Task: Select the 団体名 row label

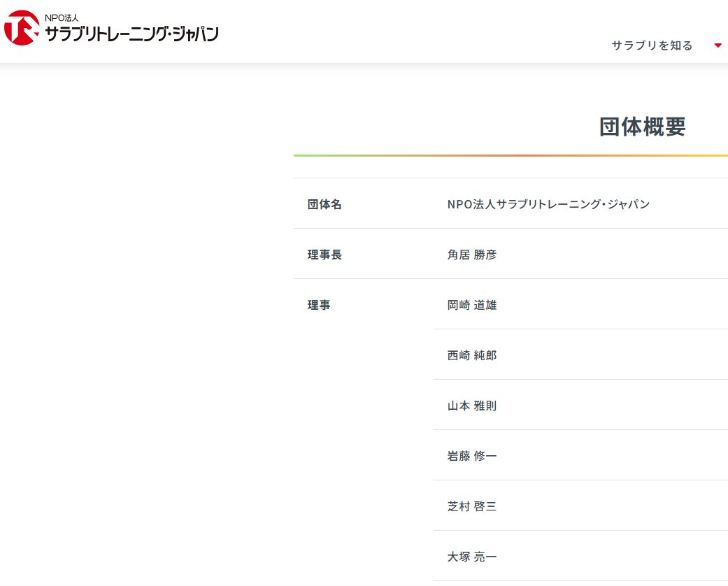Action: click(x=324, y=204)
